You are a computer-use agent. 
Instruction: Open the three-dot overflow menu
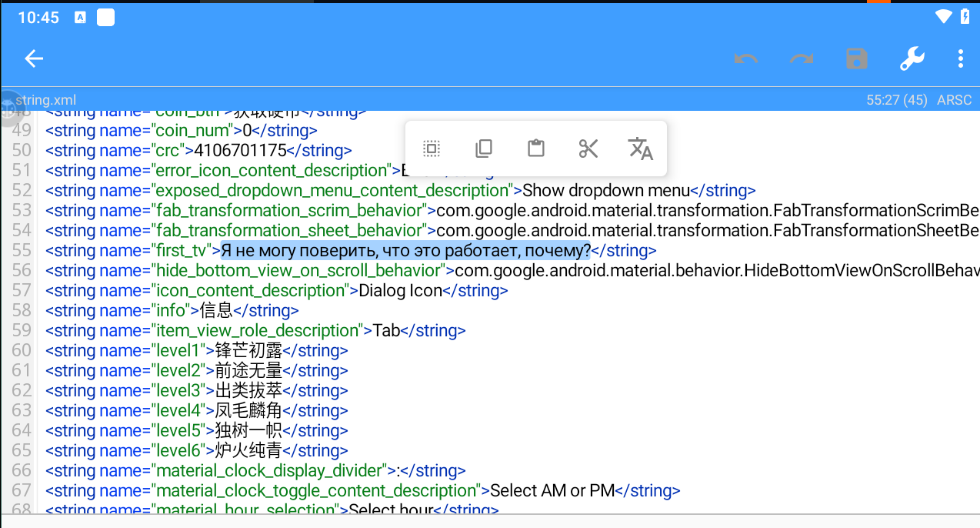pyautogui.click(x=960, y=59)
